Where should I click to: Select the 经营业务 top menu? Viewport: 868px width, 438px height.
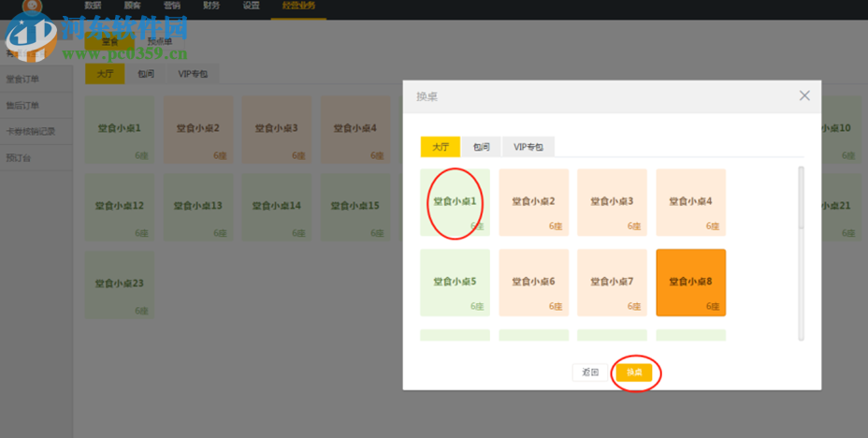pos(298,7)
